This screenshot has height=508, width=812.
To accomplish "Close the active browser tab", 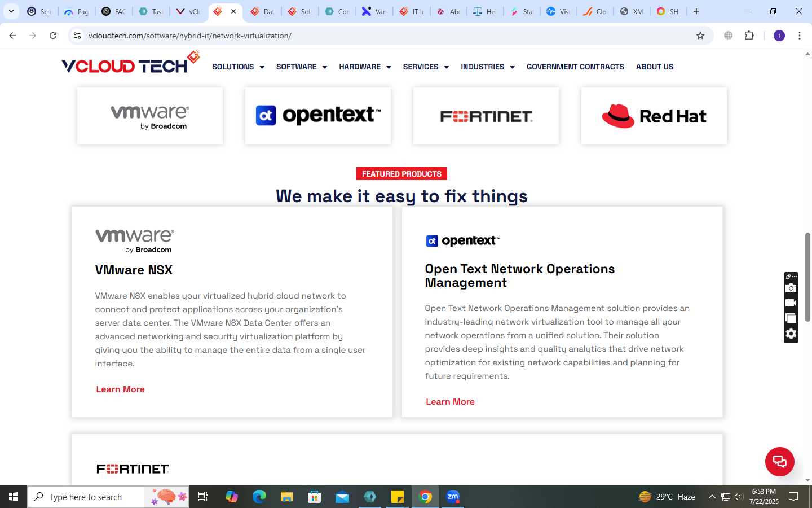I will coord(233,11).
